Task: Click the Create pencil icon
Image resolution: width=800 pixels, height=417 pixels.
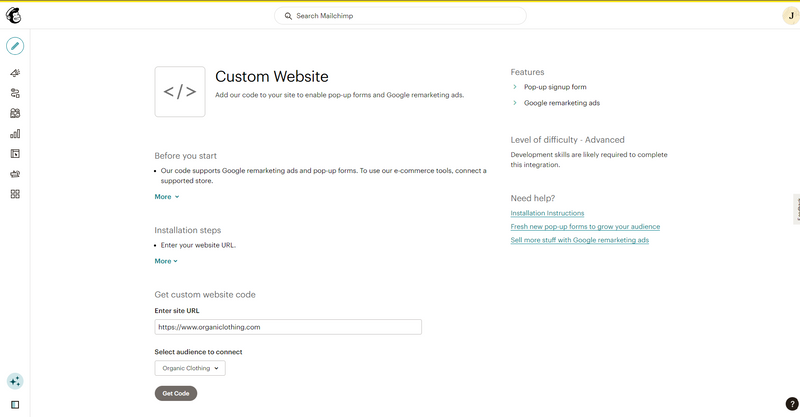Action: (x=15, y=46)
